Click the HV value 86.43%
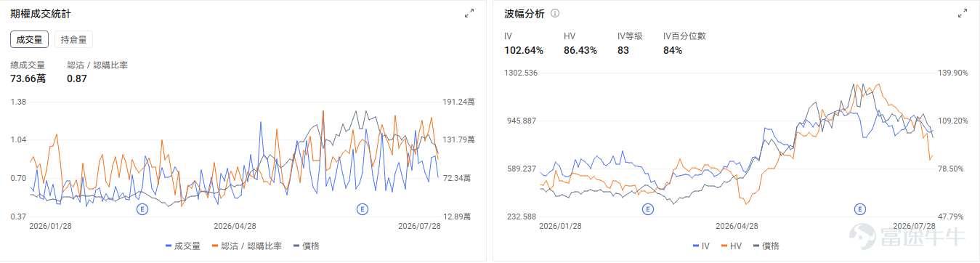 coord(580,50)
